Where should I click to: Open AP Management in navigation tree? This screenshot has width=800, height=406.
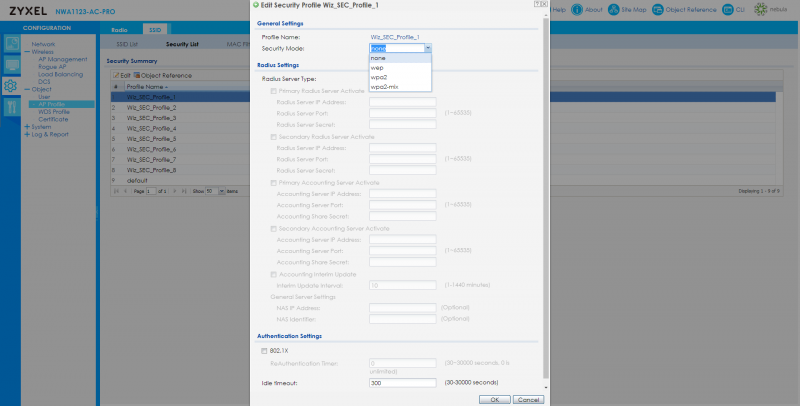63,59
